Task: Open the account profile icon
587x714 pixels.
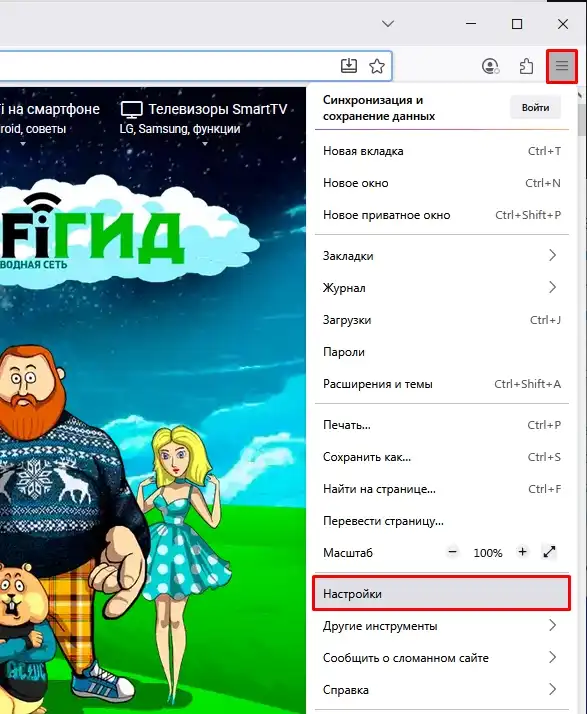Action: (x=490, y=66)
